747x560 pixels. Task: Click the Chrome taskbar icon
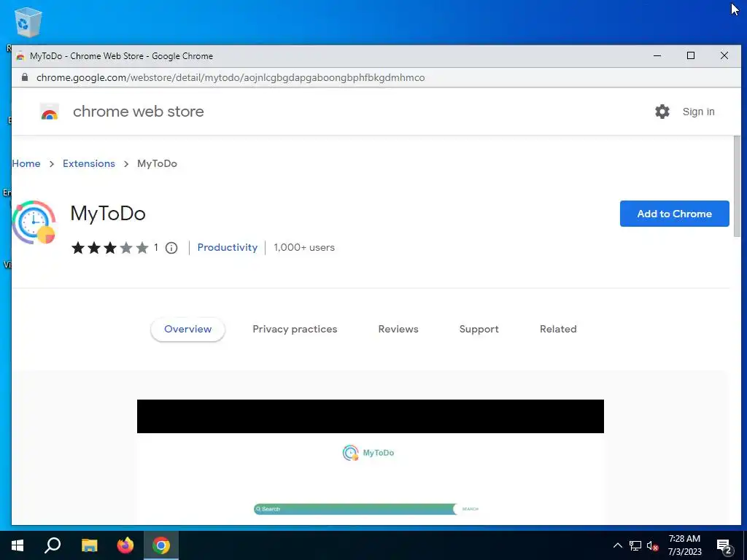[x=161, y=545]
